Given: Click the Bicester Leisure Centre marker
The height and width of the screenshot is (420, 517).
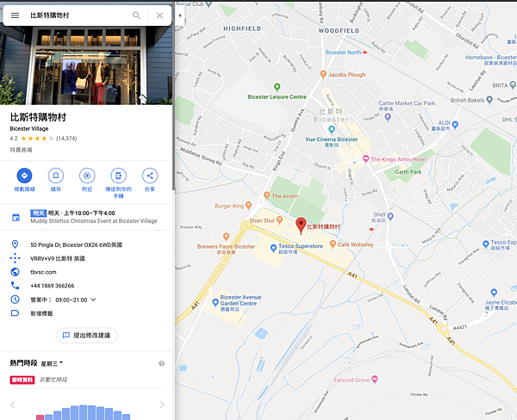Looking at the screenshot, I should click(277, 87).
